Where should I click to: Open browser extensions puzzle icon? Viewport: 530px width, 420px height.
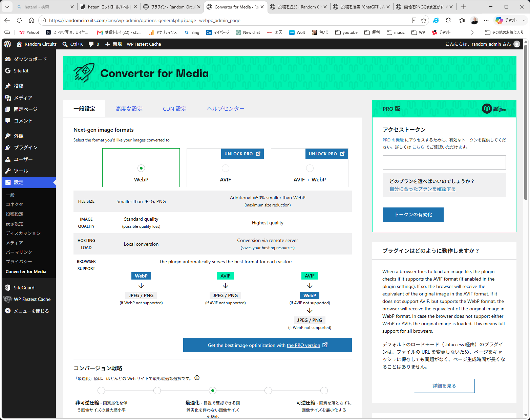pos(448,20)
